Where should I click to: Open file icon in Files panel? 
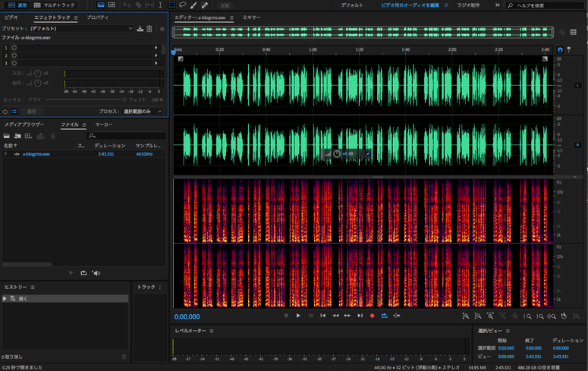pos(7,136)
